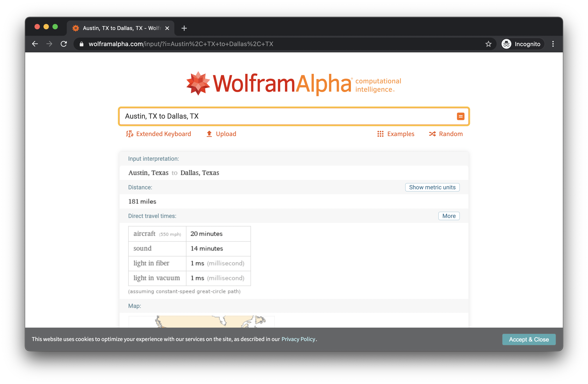
Task: Open the Examples grid
Action: pos(396,134)
